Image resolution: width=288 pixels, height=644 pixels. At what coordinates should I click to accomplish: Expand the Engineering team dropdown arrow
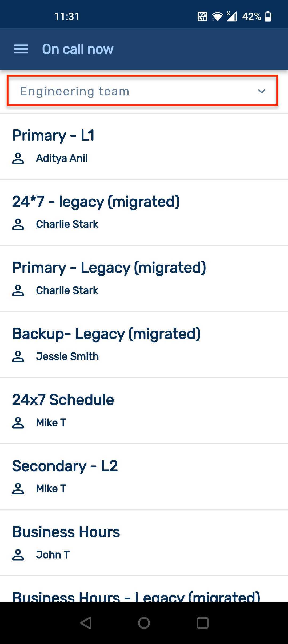point(262,91)
